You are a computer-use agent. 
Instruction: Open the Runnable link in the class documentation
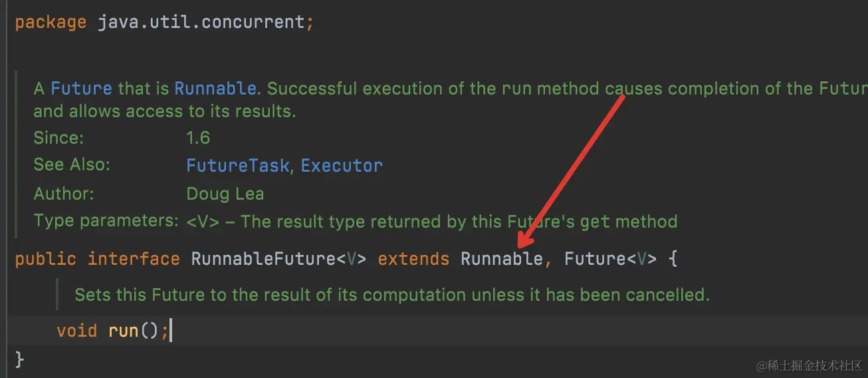pos(215,89)
